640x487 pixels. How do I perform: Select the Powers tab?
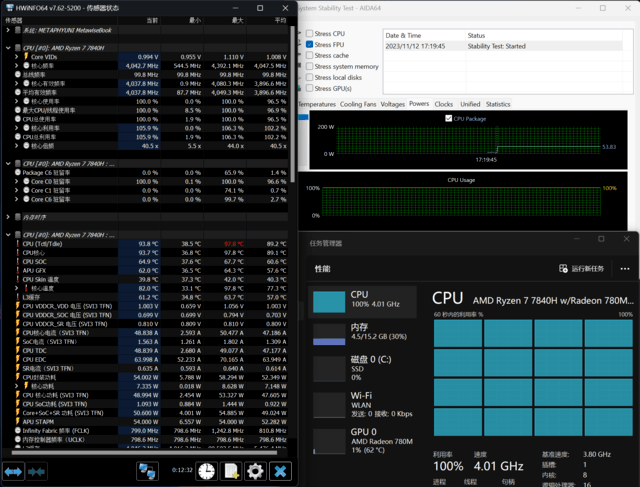click(419, 104)
